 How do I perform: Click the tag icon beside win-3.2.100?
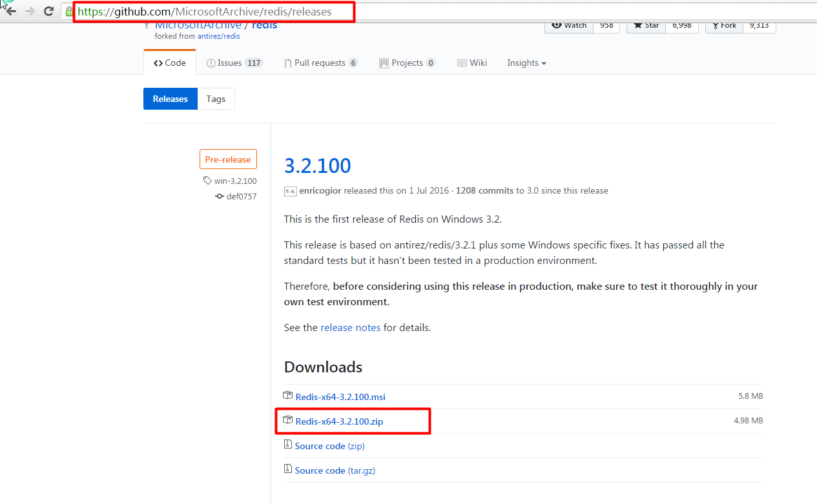(207, 181)
